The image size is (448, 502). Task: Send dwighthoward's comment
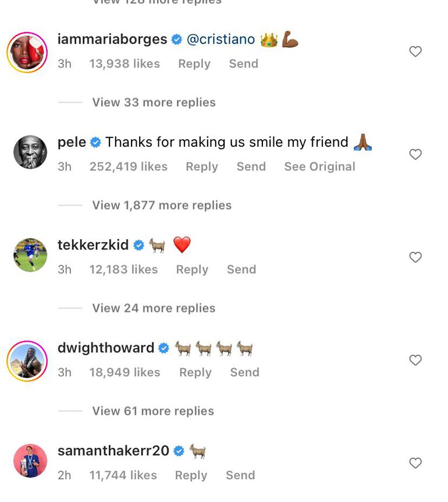pyautogui.click(x=244, y=372)
